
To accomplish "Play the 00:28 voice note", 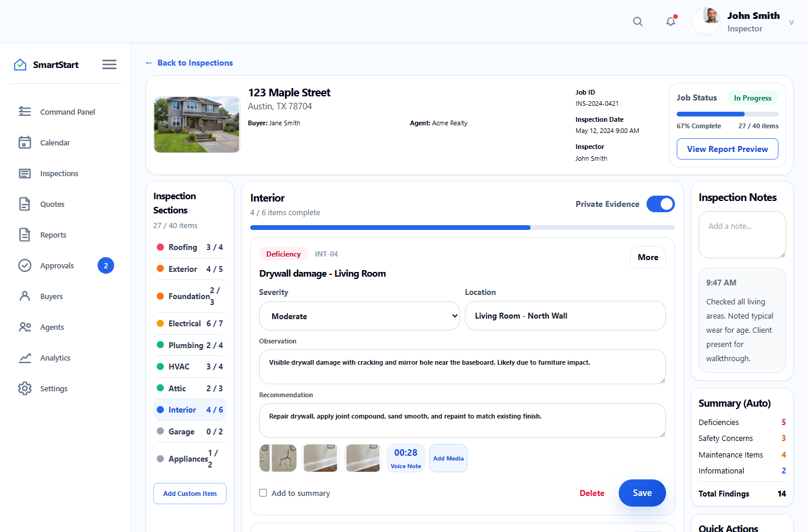I will click(406, 458).
